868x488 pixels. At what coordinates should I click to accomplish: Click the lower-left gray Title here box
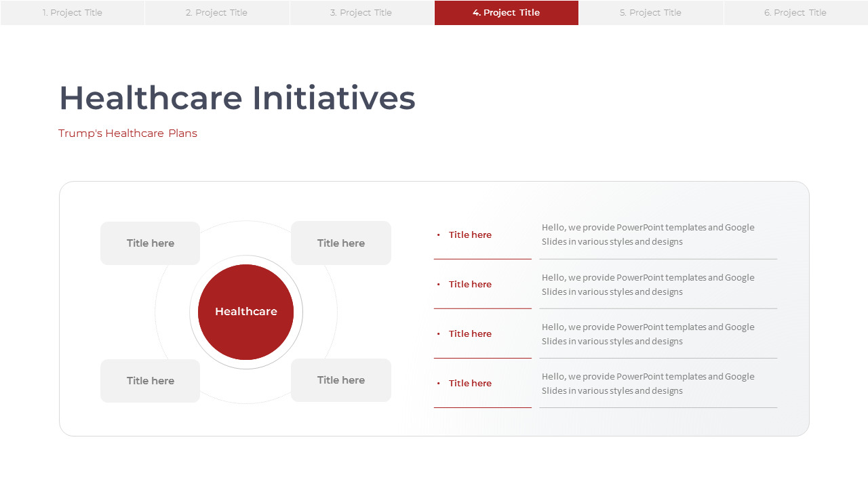pos(151,381)
